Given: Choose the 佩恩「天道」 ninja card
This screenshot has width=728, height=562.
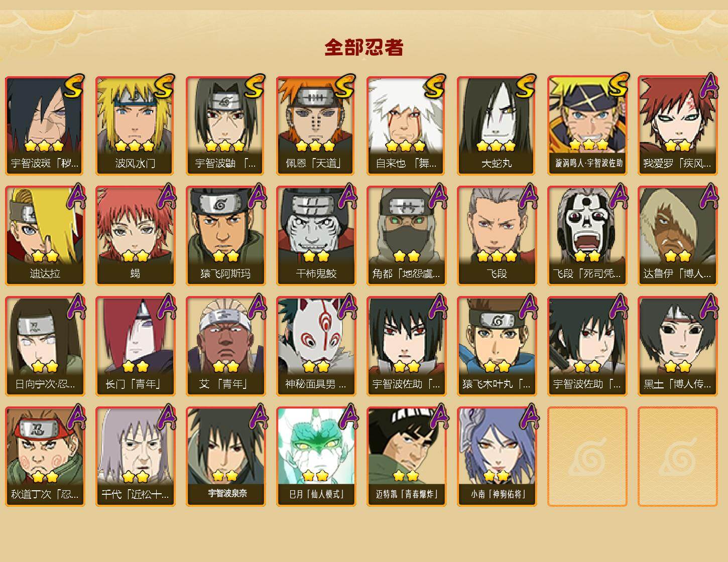Looking at the screenshot, I should tap(316, 125).
